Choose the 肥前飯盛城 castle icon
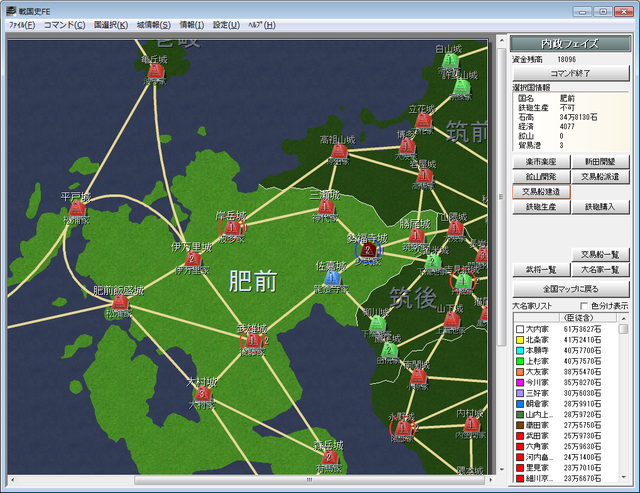 coord(120,302)
